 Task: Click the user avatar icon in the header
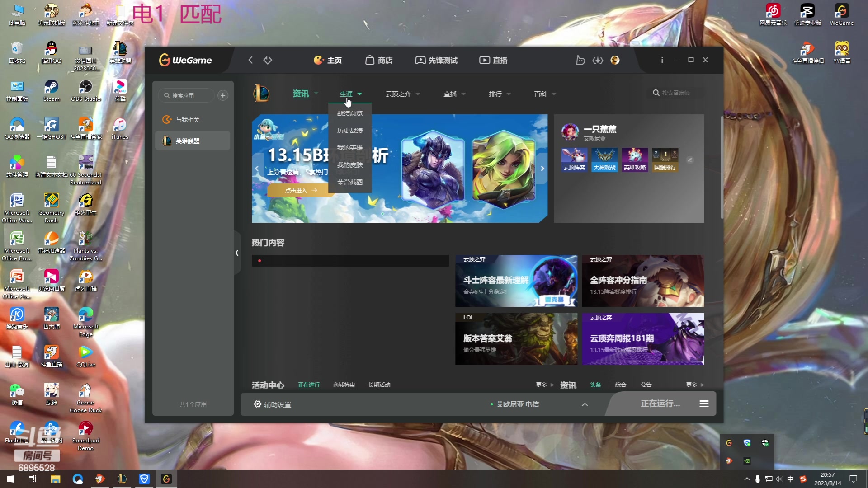click(615, 60)
